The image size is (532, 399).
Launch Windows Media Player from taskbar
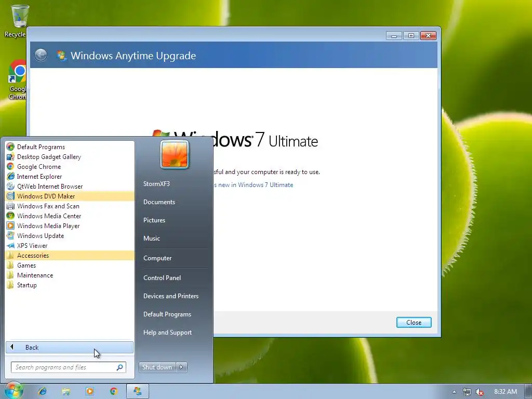point(90,391)
